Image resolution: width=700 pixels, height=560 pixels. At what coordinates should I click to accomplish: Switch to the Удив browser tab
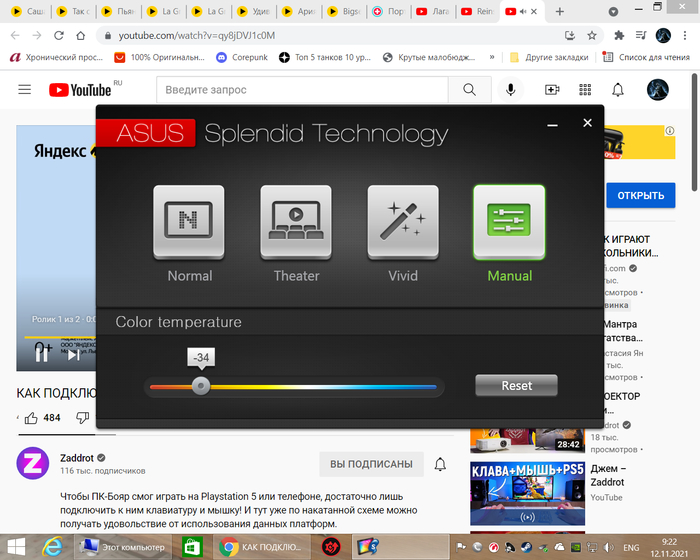254,12
